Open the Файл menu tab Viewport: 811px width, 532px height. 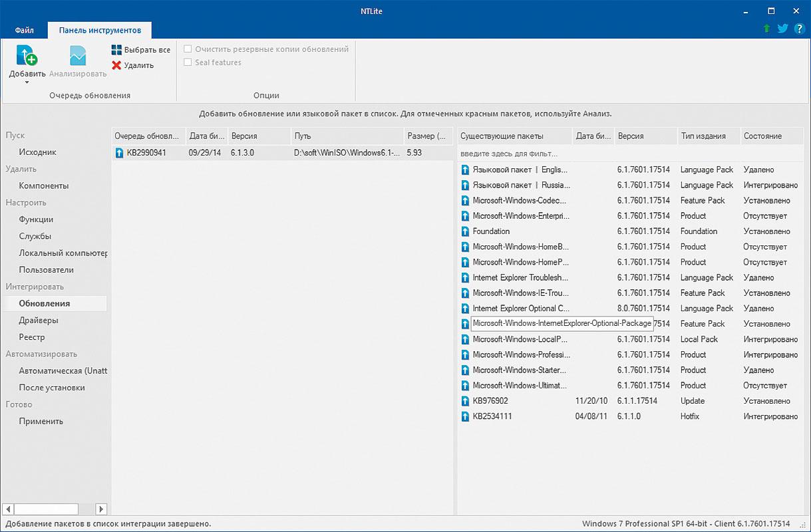click(x=25, y=31)
